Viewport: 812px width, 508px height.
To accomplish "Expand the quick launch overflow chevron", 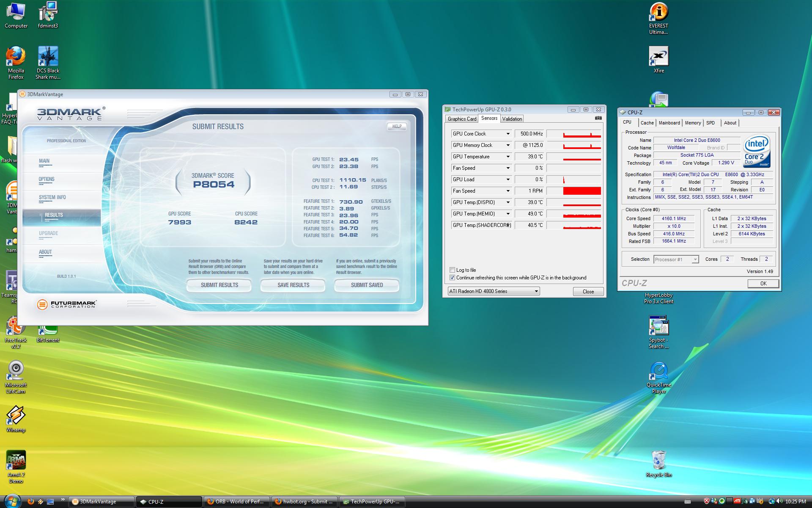I will 63,500.
